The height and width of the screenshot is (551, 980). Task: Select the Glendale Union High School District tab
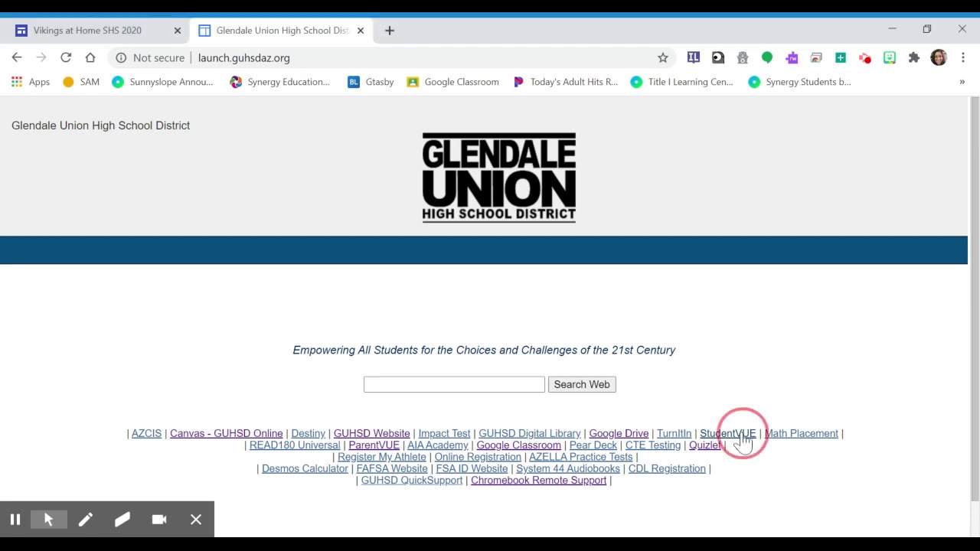[x=282, y=31]
